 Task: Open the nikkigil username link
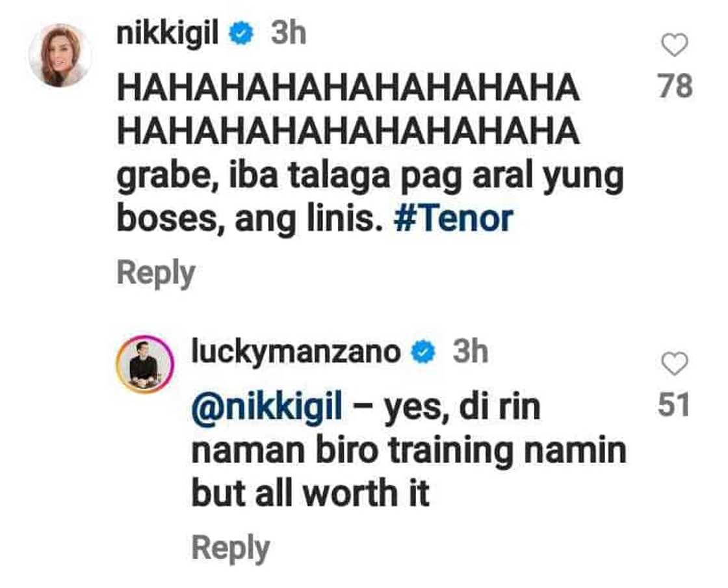click(168, 35)
